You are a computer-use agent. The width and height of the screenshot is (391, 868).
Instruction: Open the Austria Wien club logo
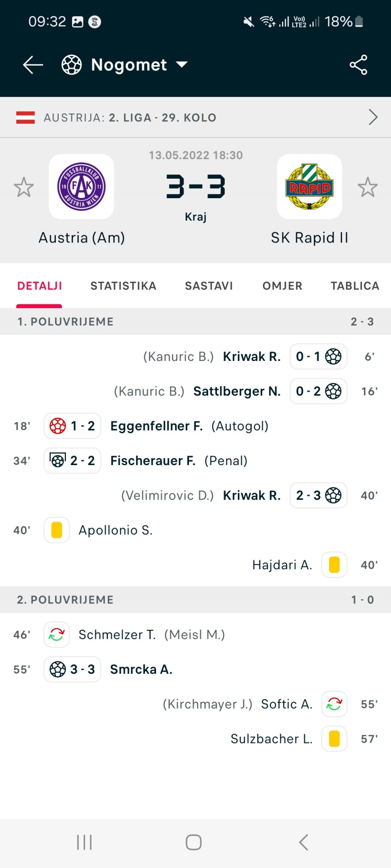(81, 186)
